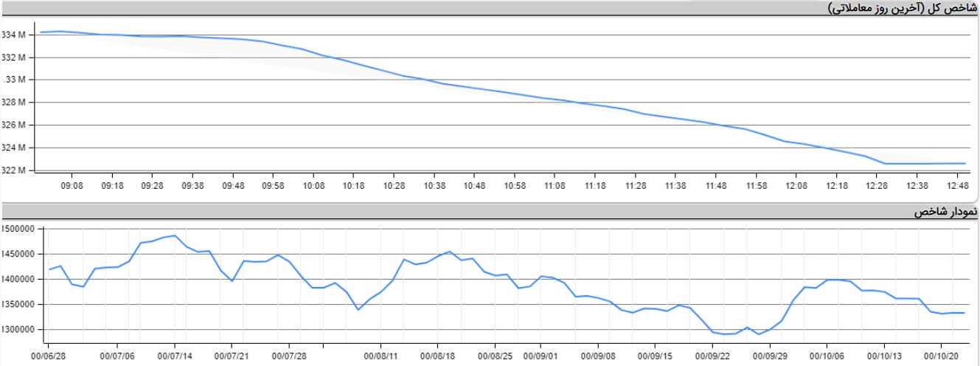The height and width of the screenshot is (366, 980).
Task: Select the 09:08 time label on top chart
Action: 72,186
